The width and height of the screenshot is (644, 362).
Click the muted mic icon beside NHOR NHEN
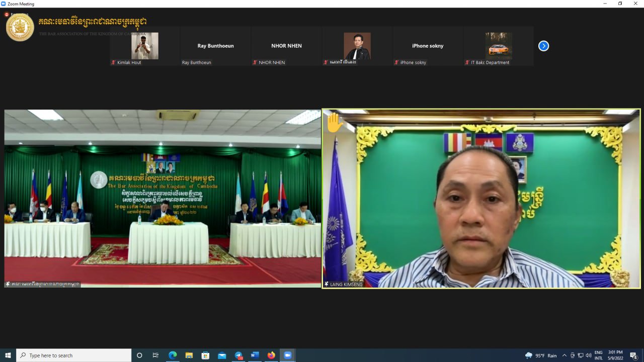(x=256, y=62)
